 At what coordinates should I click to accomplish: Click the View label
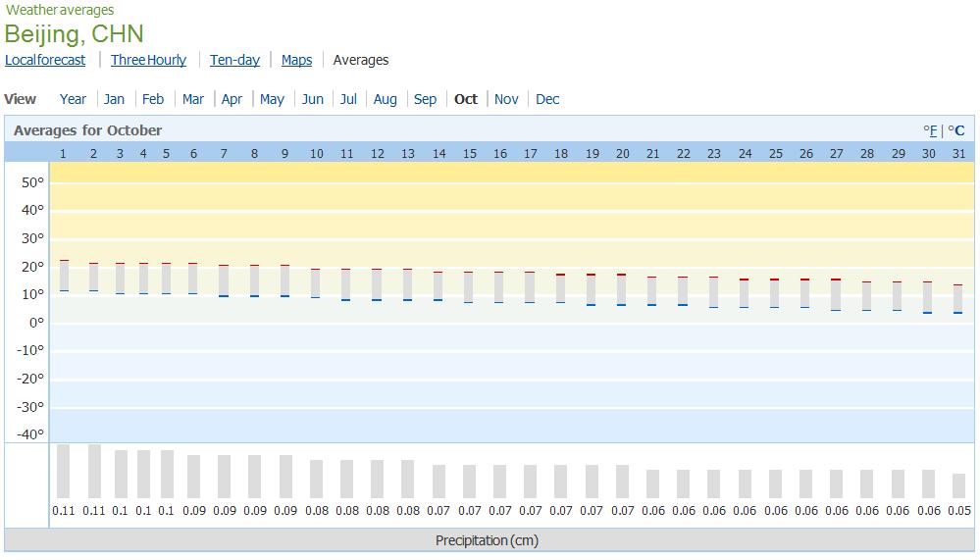(x=20, y=99)
